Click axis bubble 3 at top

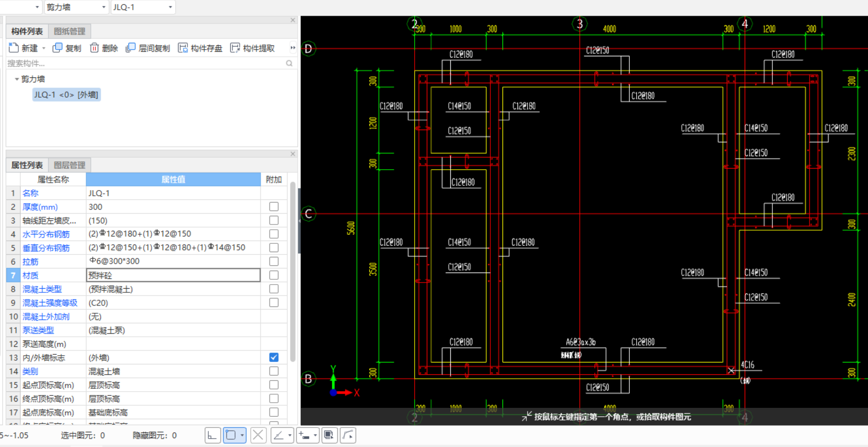[x=580, y=23]
